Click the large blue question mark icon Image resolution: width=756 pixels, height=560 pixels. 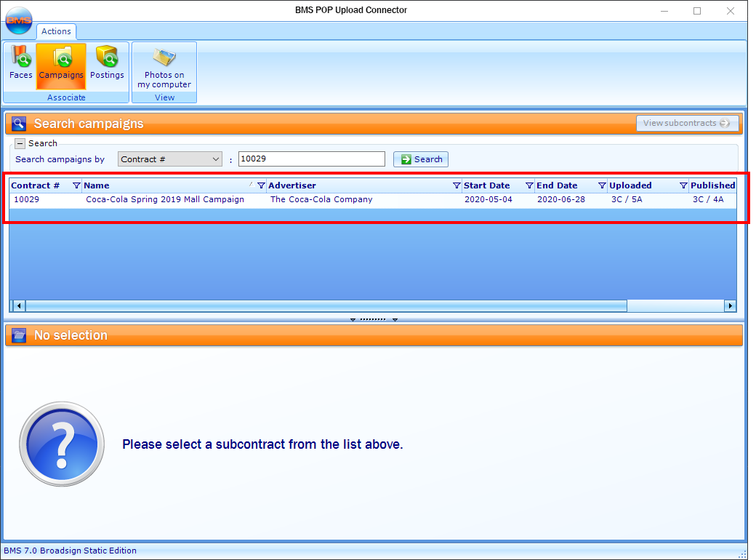click(x=62, y=444)
